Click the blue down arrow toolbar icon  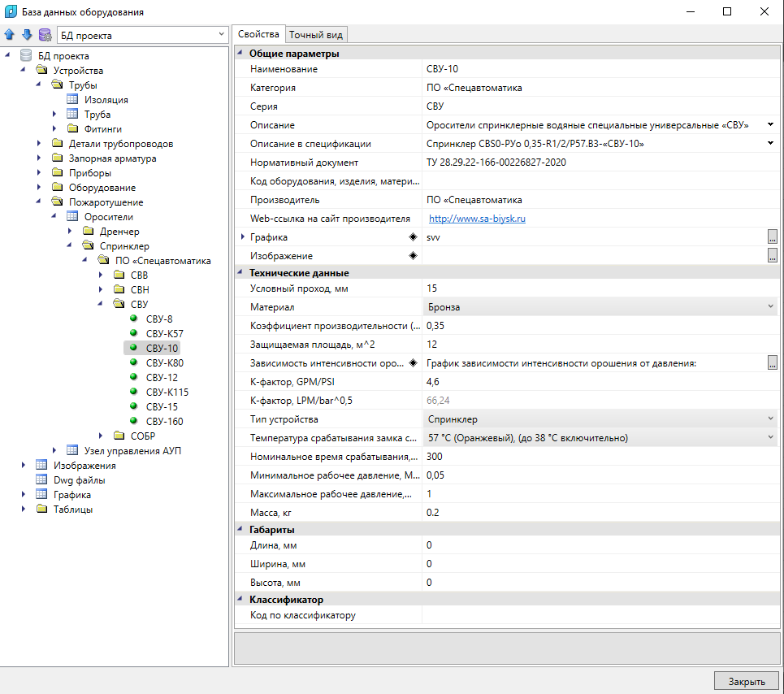click(27, 34)
